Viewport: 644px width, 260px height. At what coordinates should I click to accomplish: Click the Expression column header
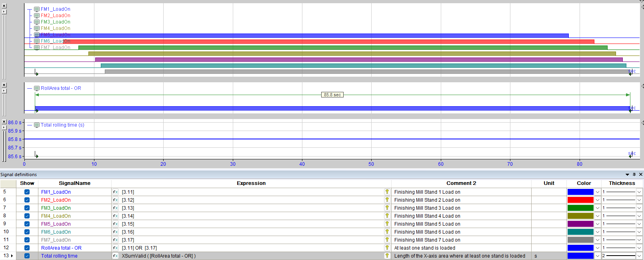click(x=251, y=183)
